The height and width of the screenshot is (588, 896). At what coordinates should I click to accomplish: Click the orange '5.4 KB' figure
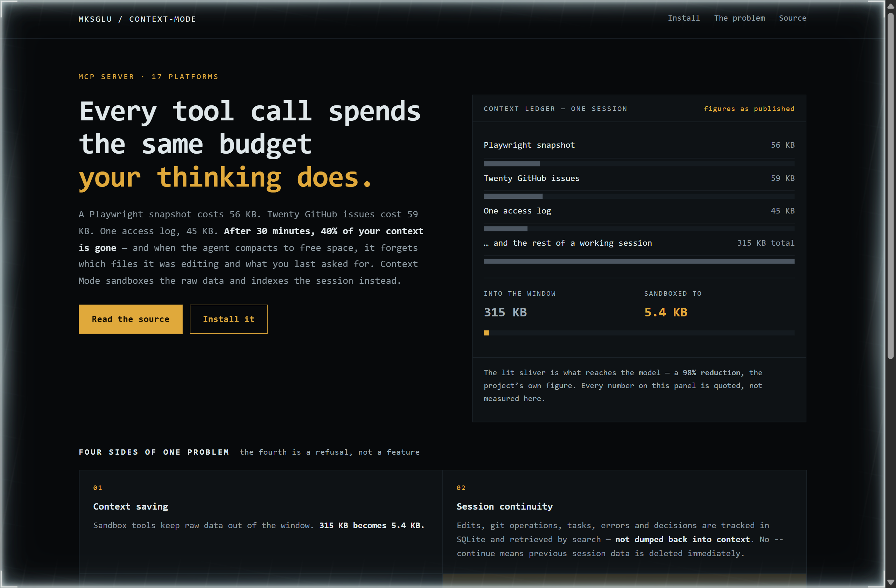(x=666, y=312)
